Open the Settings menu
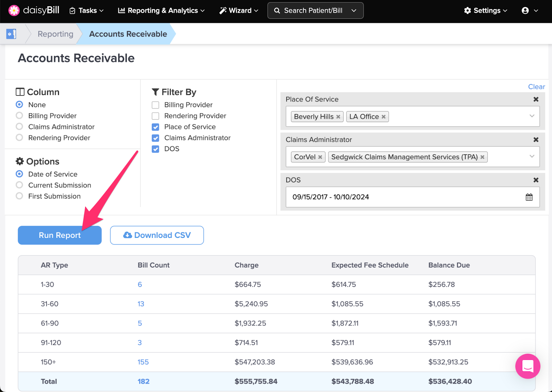The width and height of the screenshot is (552, 392). 486,11
